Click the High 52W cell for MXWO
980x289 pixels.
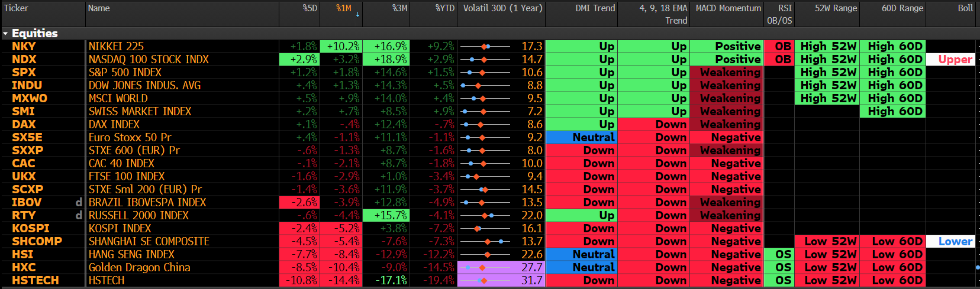826,98
